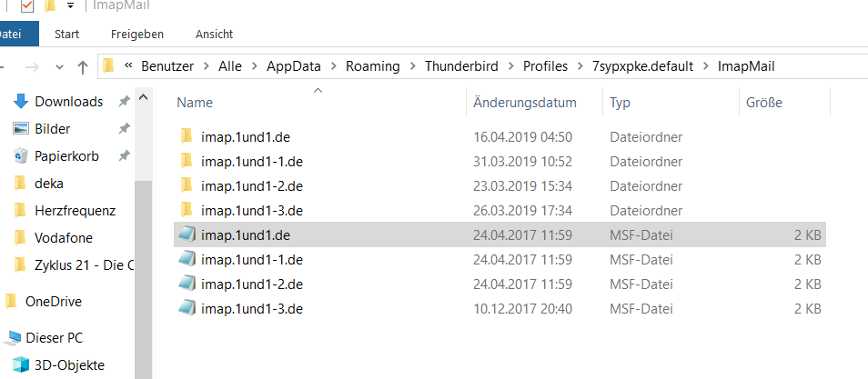The height and width of the screenshot is (379, 868).
Task: Select the imap.1und1-3.de MSF file icon
Action: coord(187,308)
